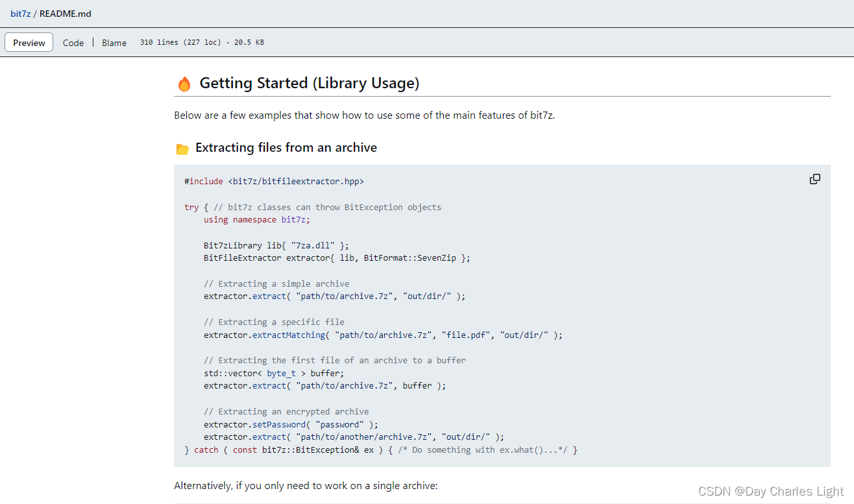Viewport: 854px width, 504px height.
Task: Click extract line with 'path/to/another/archive.7z'
Action: coord(354,437)
